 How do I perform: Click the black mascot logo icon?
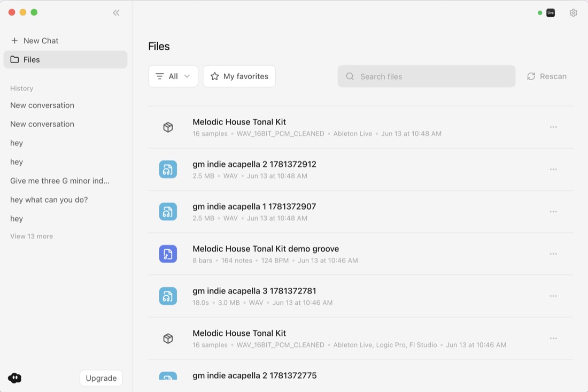pos(14,378)
